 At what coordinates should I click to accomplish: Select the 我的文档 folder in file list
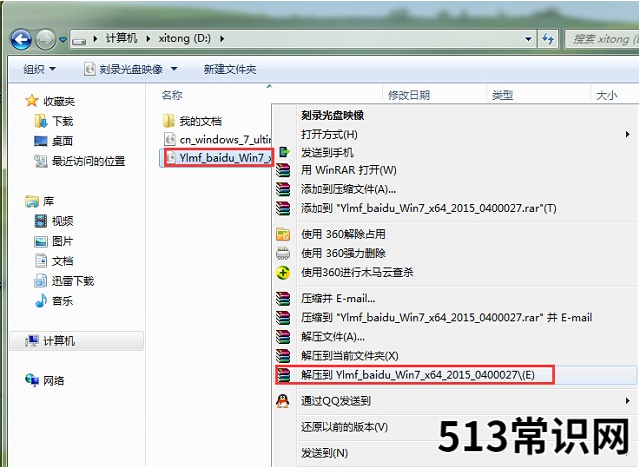pyautogui.click(x=192, y=121)
